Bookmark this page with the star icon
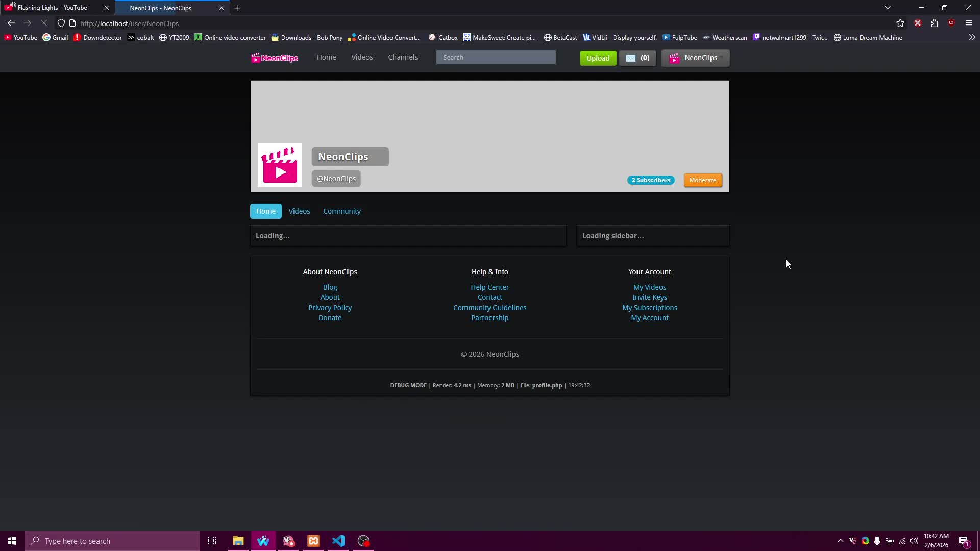The width and height of the screenshot is (980, 551). [901, 23]
